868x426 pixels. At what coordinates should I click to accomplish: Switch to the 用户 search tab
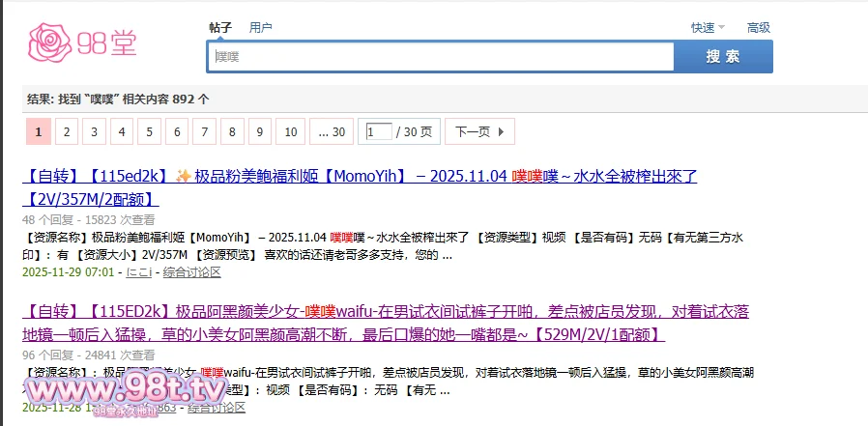tap(261, 28)
